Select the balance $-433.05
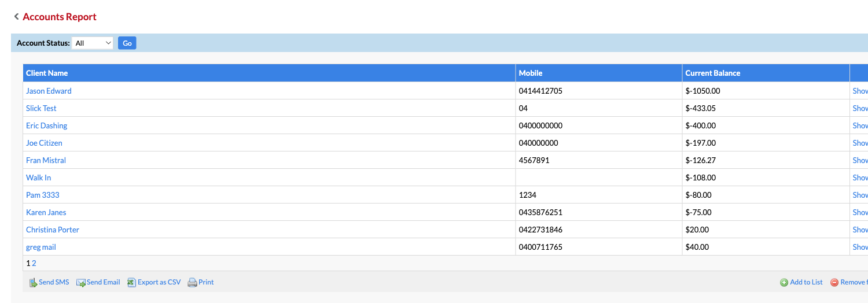 tap(701, 108)
